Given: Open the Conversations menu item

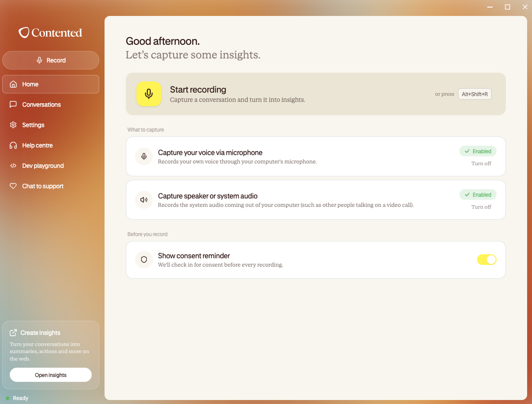Looking at the screenshot, I should coord(50,105).
